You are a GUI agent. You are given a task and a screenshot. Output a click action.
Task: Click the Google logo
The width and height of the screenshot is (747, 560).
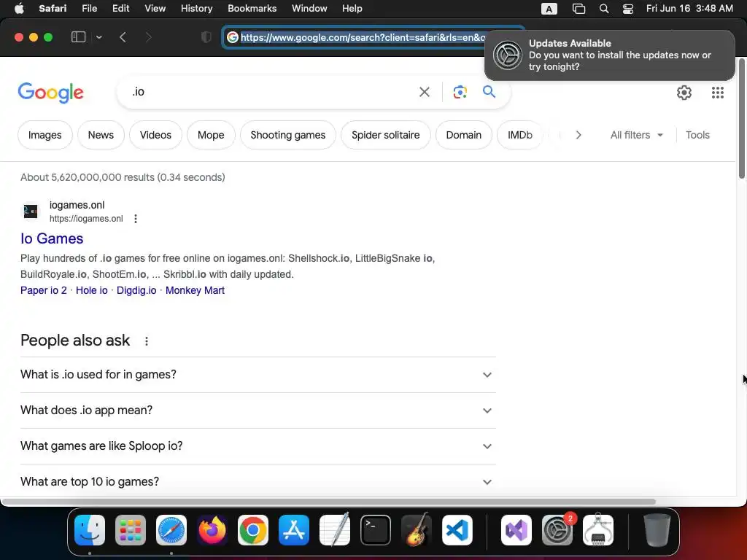coord(51,93)
